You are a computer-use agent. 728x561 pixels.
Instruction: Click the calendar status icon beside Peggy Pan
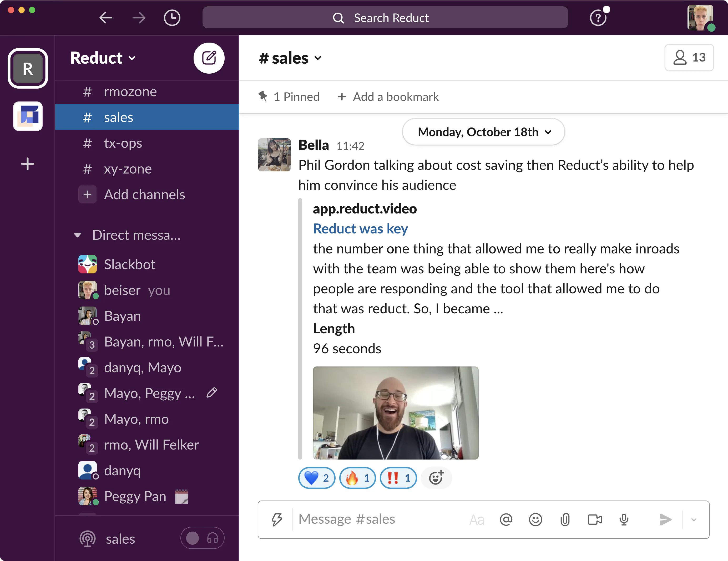click(x=181, y=496)
